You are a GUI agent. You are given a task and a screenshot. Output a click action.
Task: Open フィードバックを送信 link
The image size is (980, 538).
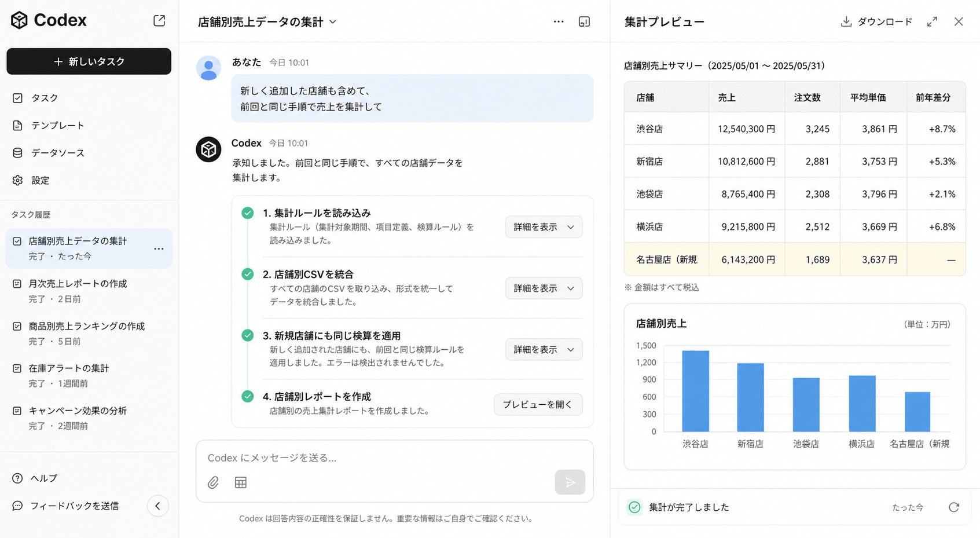75,506
